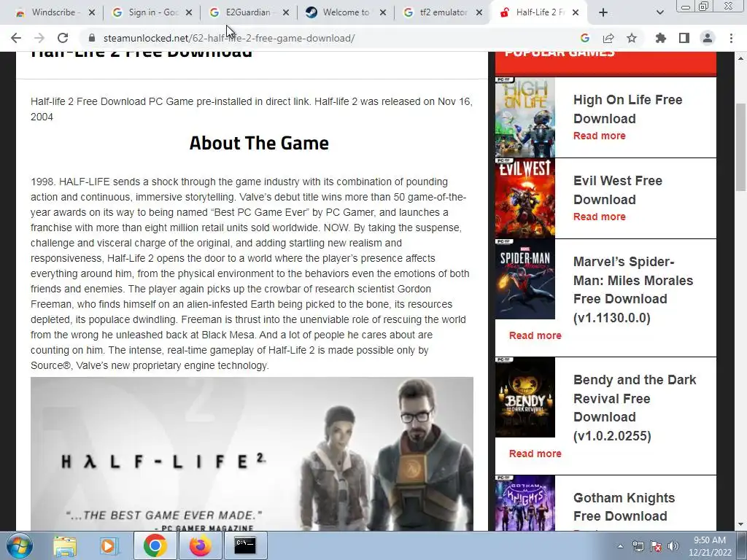Close the E2Guardian tab
This screenshot has height=560, width=747.
pyautogui.click(x=286, y=12)
